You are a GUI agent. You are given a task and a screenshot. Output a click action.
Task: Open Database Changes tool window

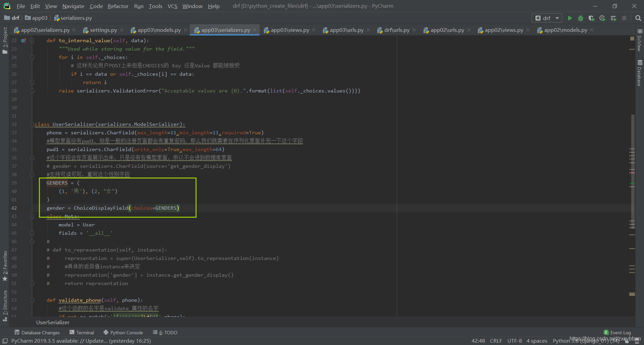click(37, 333)
